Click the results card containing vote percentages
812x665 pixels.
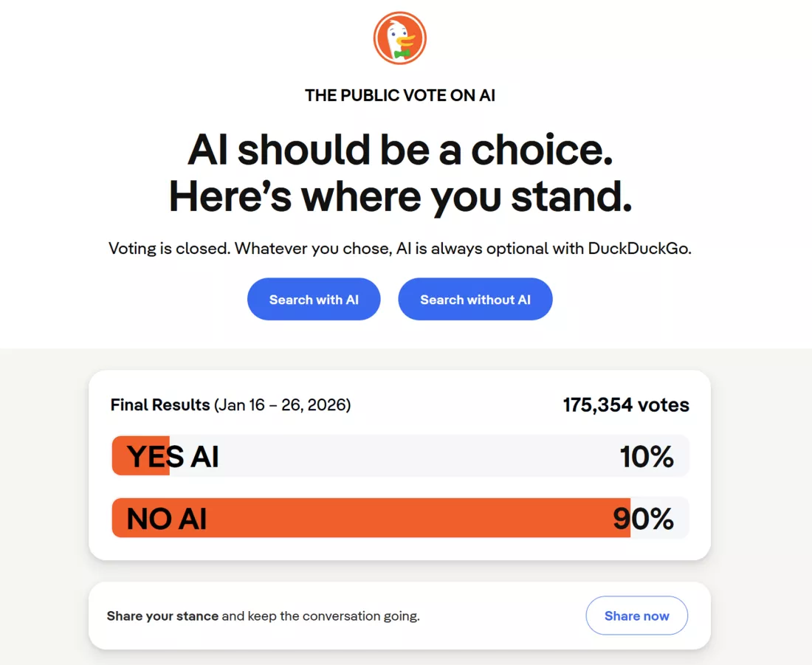(399, 464)
